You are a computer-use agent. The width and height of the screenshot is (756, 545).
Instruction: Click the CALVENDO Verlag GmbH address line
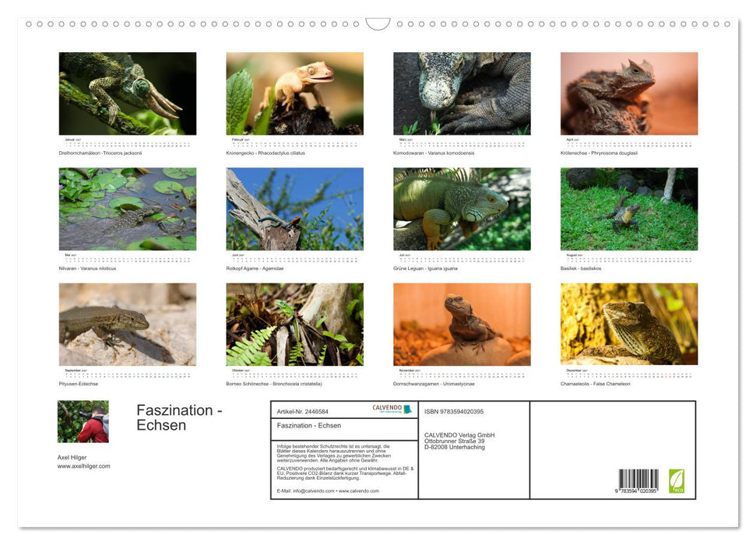(459, 435)
